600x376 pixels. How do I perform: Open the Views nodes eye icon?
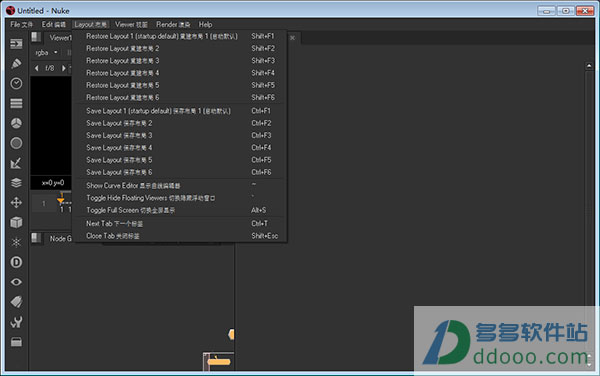tap(16, 282)
